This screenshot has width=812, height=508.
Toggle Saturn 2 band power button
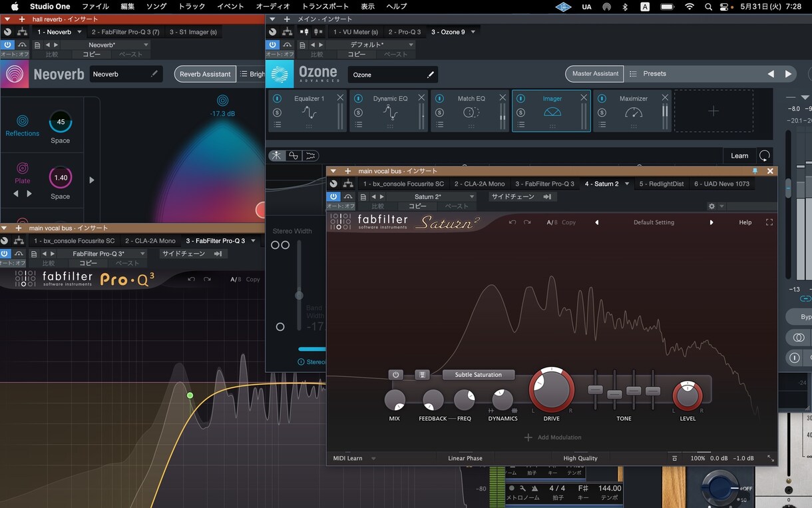tap(396, 375)
